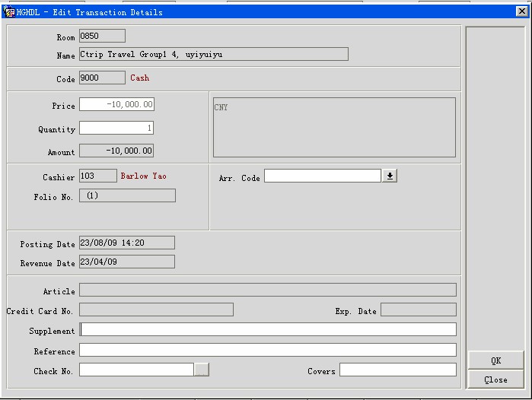Click the CNY currency text area
The width and height of the screenshot is (532, 400).
[335, 128]
